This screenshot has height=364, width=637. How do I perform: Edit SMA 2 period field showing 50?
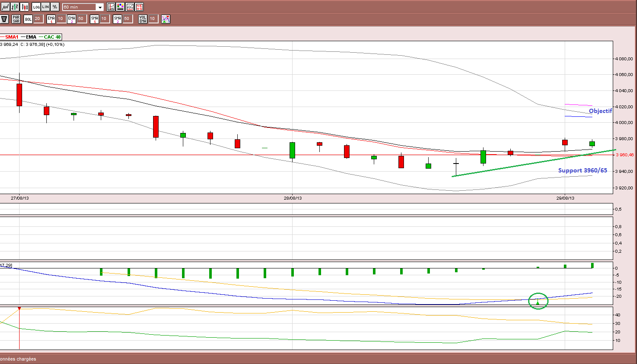128,19
